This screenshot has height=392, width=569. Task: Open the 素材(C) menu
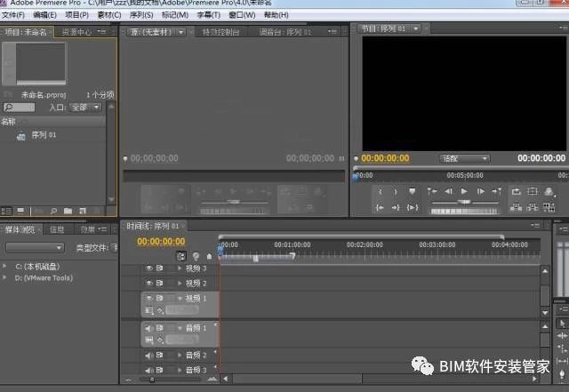[x=109, y=15]
